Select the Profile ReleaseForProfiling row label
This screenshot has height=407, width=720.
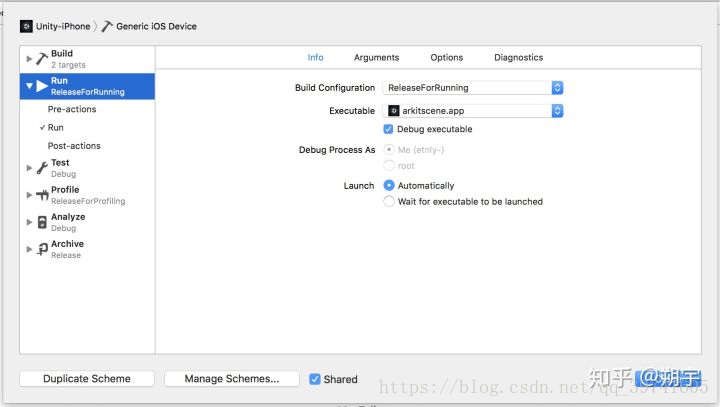(x=88, y=195)
